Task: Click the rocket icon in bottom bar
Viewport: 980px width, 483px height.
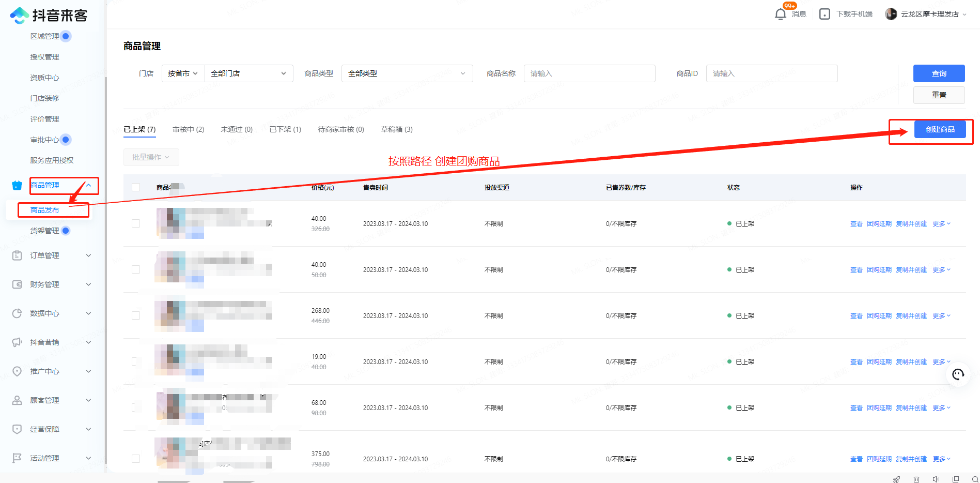Action: coord(896,479)
